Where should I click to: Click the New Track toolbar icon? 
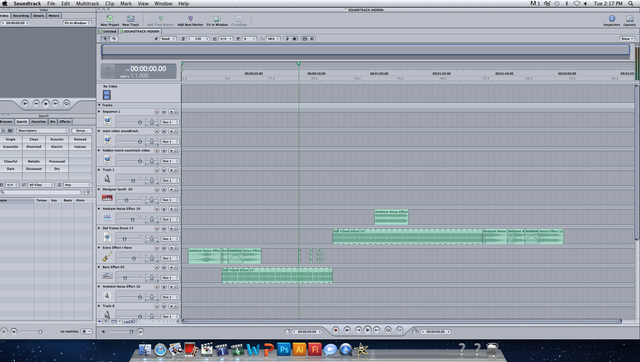131,19
